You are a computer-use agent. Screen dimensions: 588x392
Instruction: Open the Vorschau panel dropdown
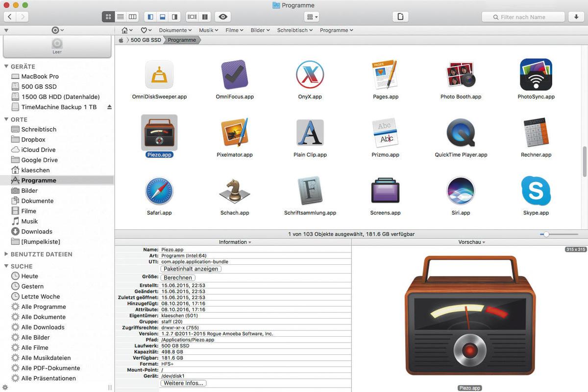click(472, 242)
